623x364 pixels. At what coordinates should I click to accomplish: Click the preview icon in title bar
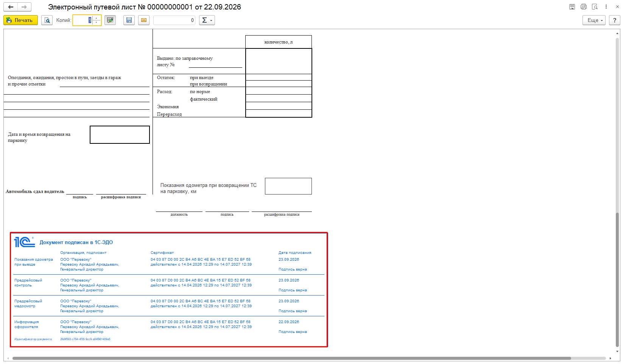pyautogui.click(x=595, y=7)
